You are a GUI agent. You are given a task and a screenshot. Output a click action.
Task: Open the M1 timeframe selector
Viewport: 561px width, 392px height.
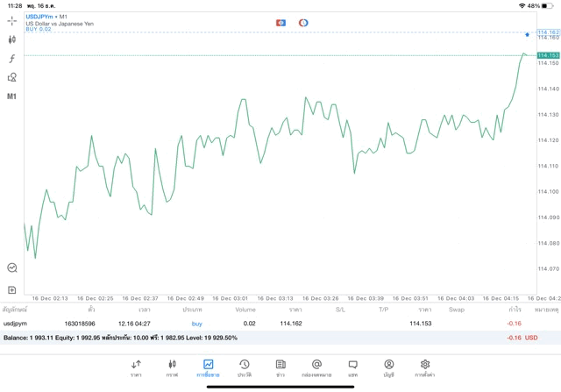[12, 96]
